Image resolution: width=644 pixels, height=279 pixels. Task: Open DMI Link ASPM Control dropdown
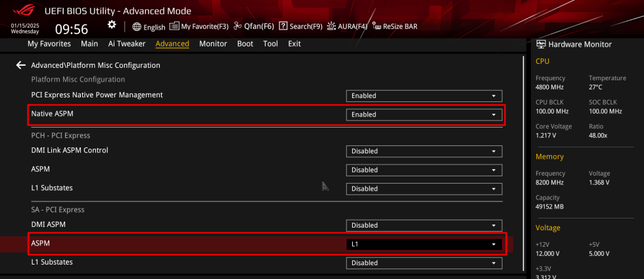click(x=424, y=151)
